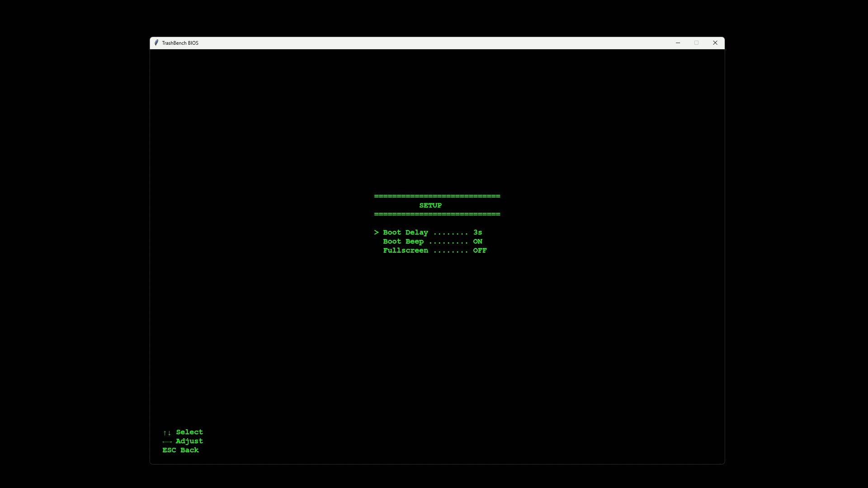Click the disabled maximize button

click(696, 43)
